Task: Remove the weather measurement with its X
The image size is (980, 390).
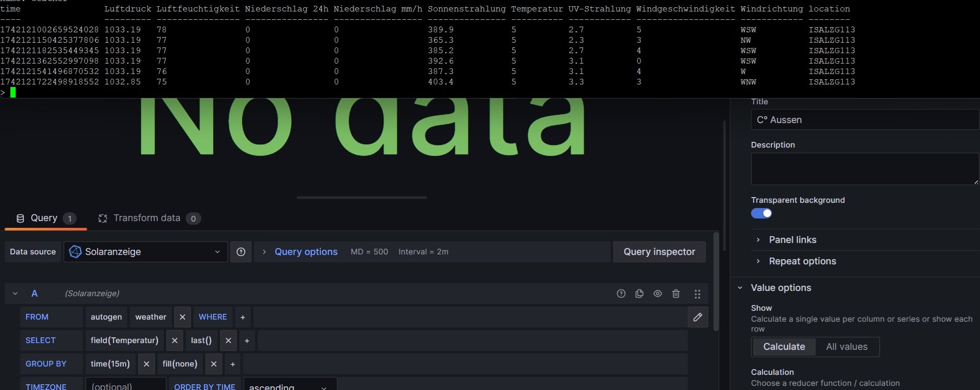Action: tap(182, 317)
